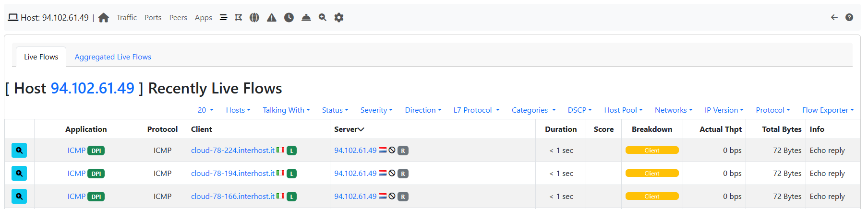Click DPI badge in cloud-78-194 row

click(x=96, y=174)
